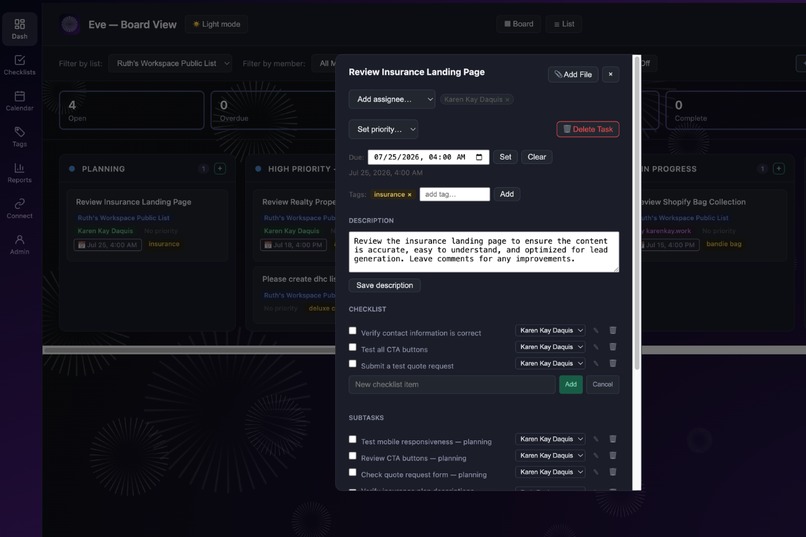The width and height of the screenshot is (806, 537).
Task: Switch to List view tab
Action: click(x=564, y=24)
